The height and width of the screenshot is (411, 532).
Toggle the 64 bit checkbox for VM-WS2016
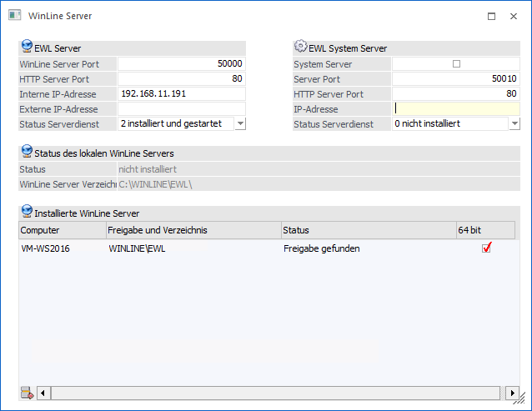click(487, 248)
